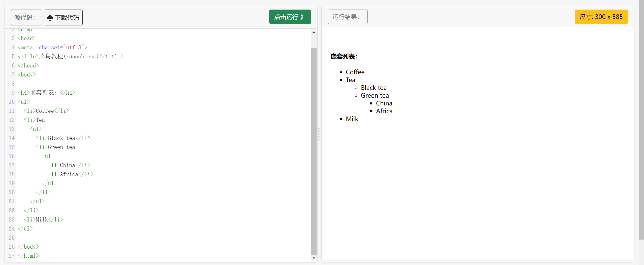Click the <li>Tea code line

34,120
